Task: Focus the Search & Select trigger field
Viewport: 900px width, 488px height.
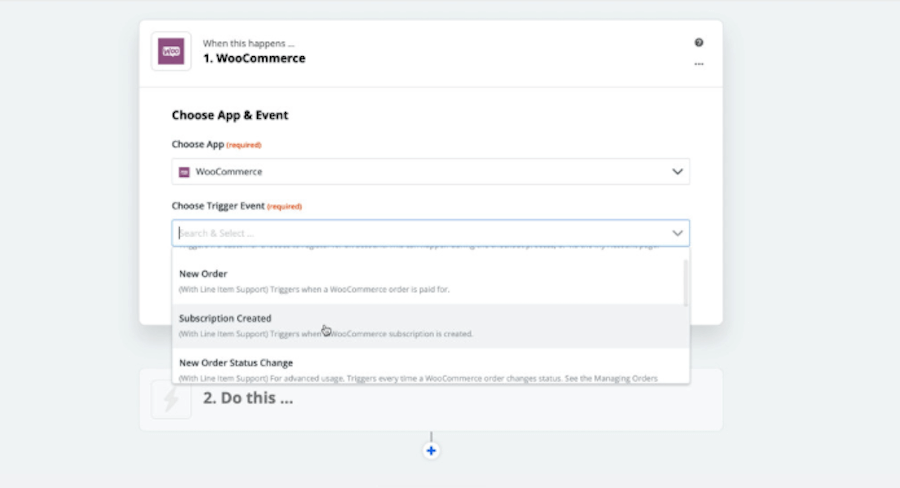Action: pyautogui.click(x=420, y=233)
